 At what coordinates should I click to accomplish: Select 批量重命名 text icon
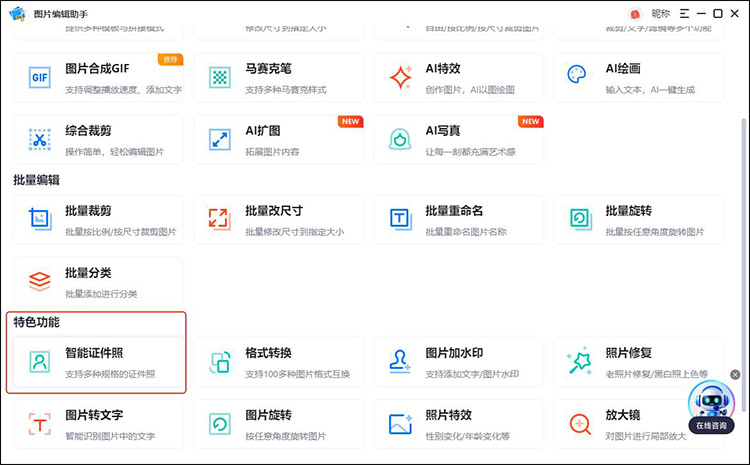(400, 219)
